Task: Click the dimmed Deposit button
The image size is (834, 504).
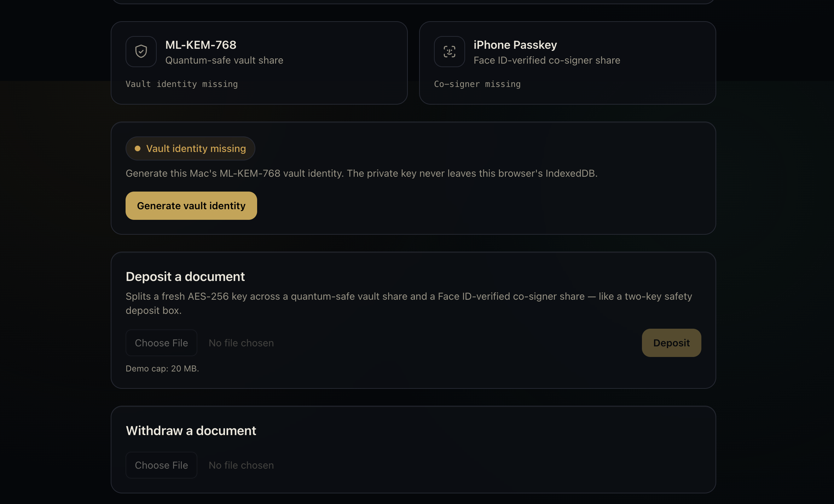Action: [x=671, y=343]
